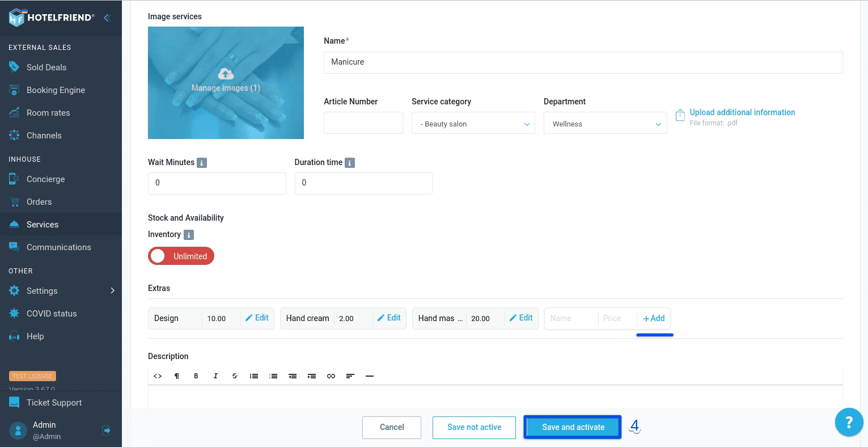The image size is (868, 447).
Task: Click the HotelFriend logo
Action: tap(52, 18)
